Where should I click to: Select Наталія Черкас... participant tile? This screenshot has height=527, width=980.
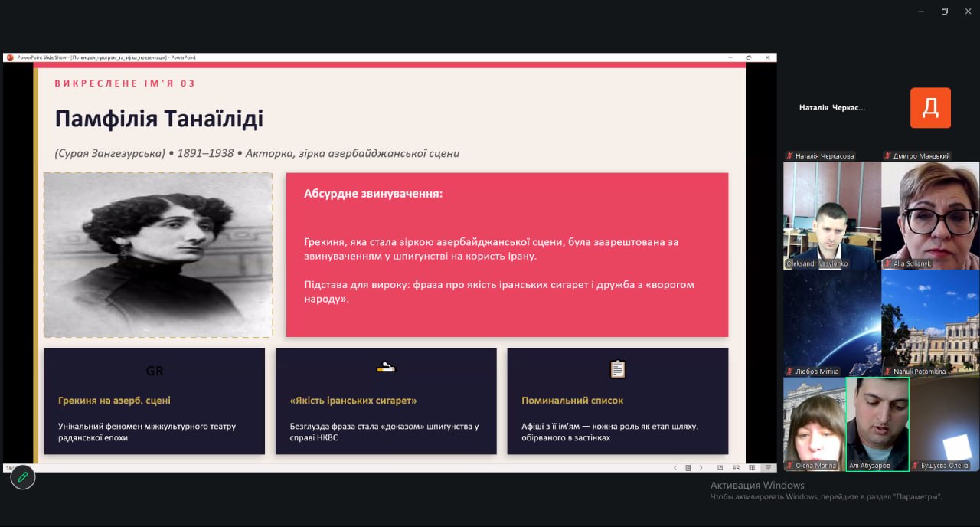tap(832, 108)
